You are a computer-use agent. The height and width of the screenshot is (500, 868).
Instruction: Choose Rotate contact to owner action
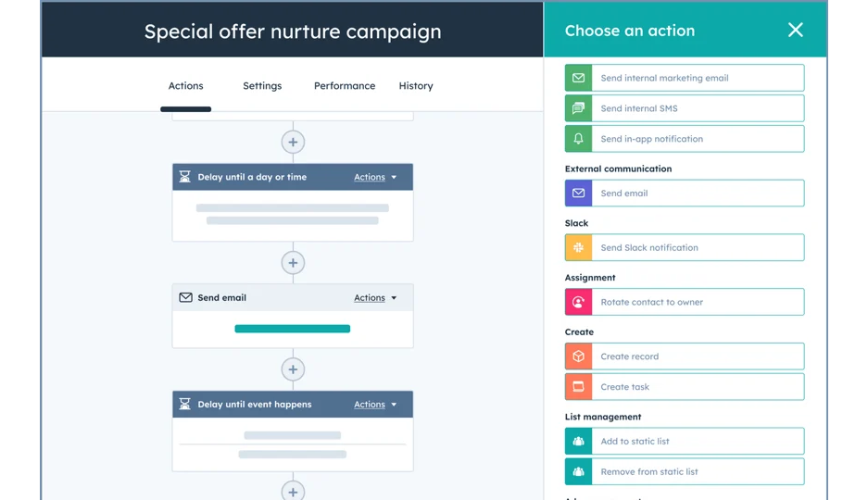click(685, 302)
